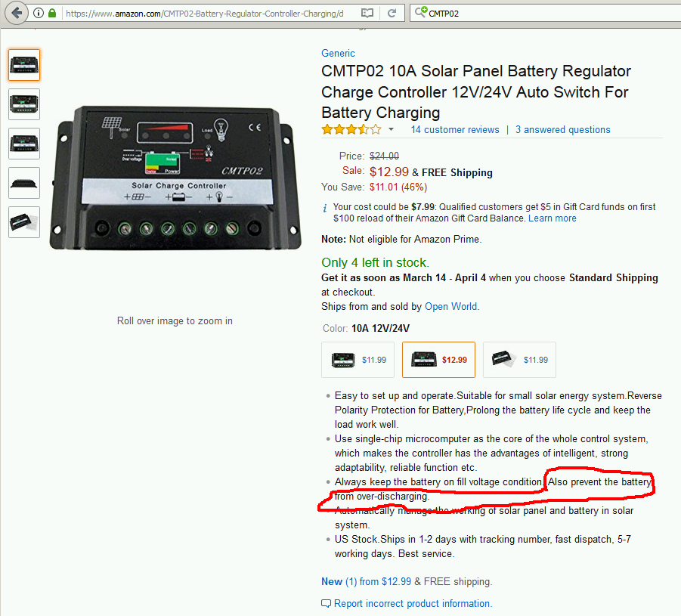Select first product thumbnail image
This screenshot has height=616, width=681.
[24, 65]
